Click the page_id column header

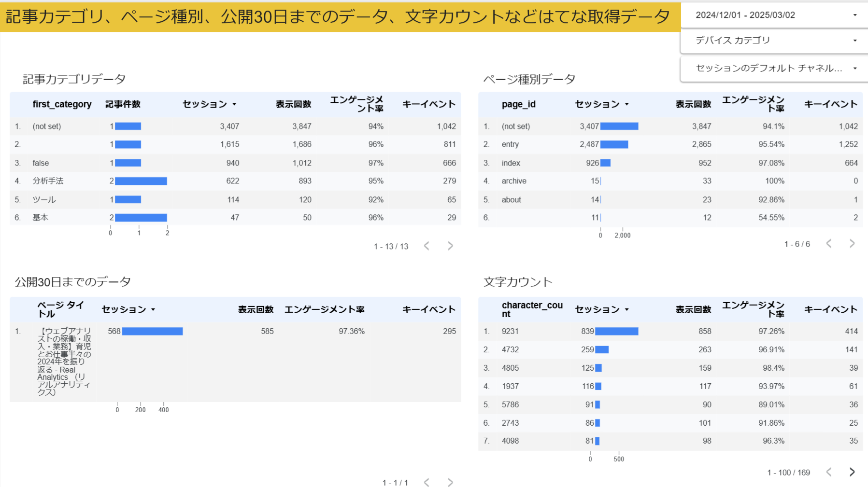518,104
